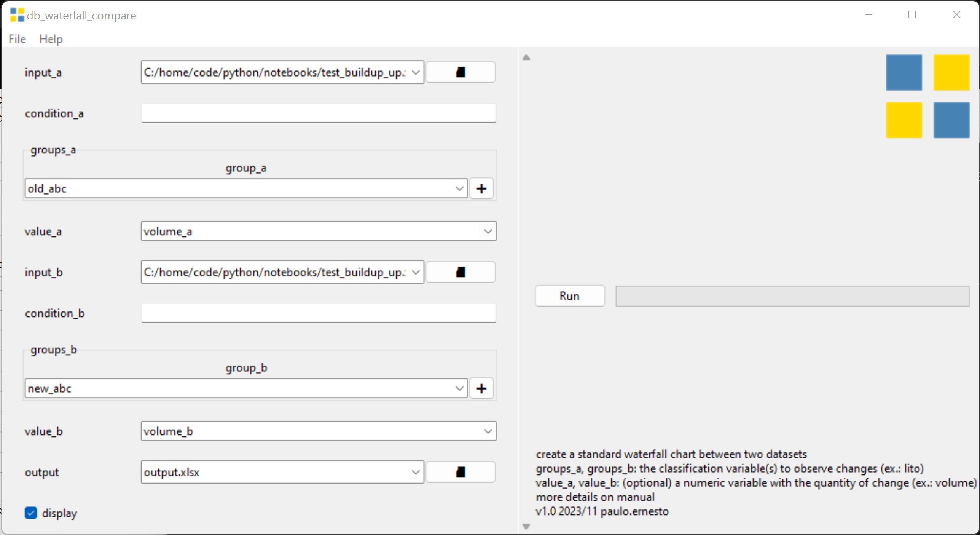The width and height of the screenshot is (980, 535).
Task: Click the 'group_a' column header text
Action: [246, 168]
